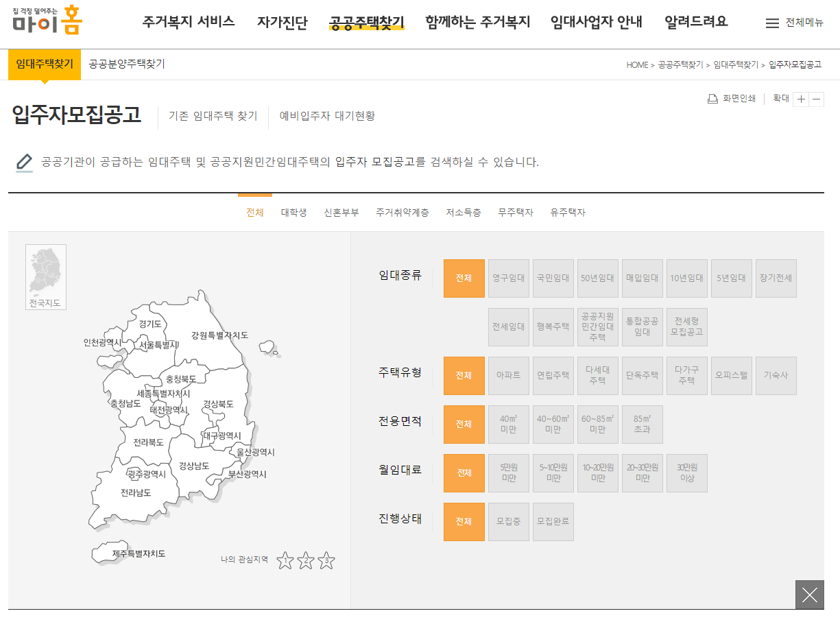The width and height of the screenshot is (840, 620).
Task: Collapse the filter panel with the dark X
Action: [809, 595]
